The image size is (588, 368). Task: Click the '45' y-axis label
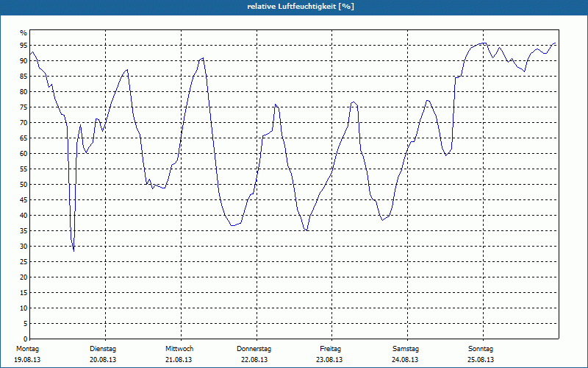[24, 199]
